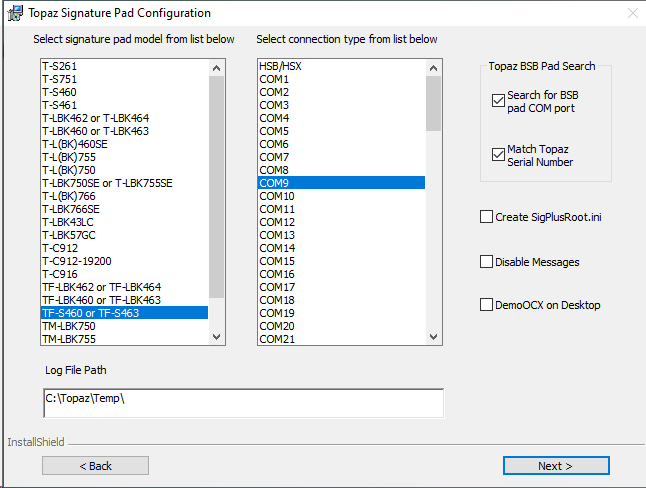Select the T-C912-19200 pad model
Viewport: 646px width, 488px height.
tap(125, 261)
